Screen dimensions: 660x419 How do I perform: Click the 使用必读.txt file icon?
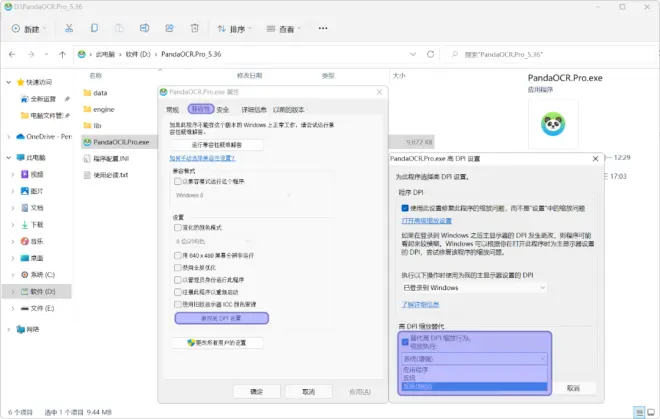click(87, 175)
